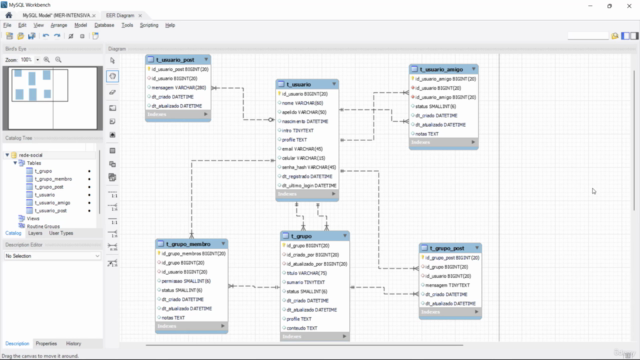Create a new model from toolbar

(x=9, y=36)
